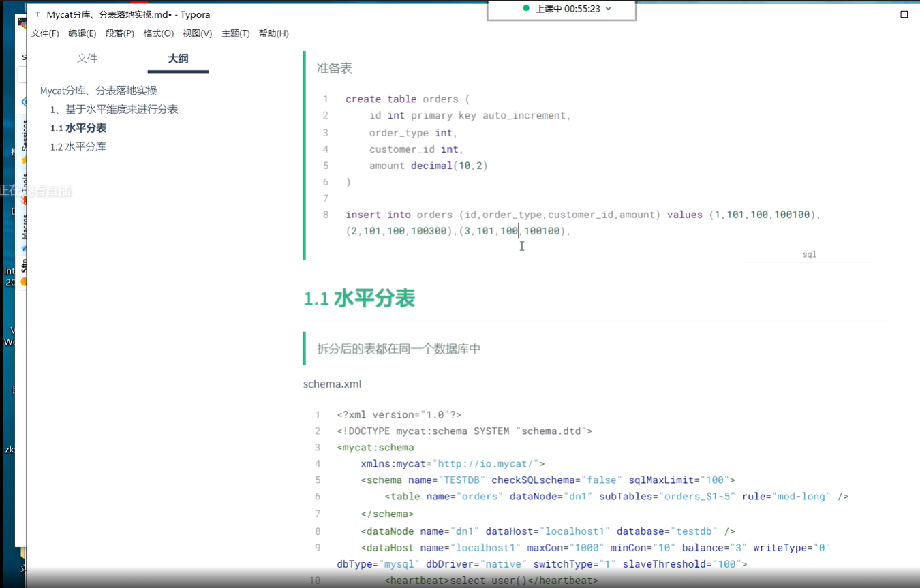Click the '<schema name="TESTDB"' code line
Image resolution: width=920 pixels, height=588 pixels.
pyautogui.click(x=548, y=480)
